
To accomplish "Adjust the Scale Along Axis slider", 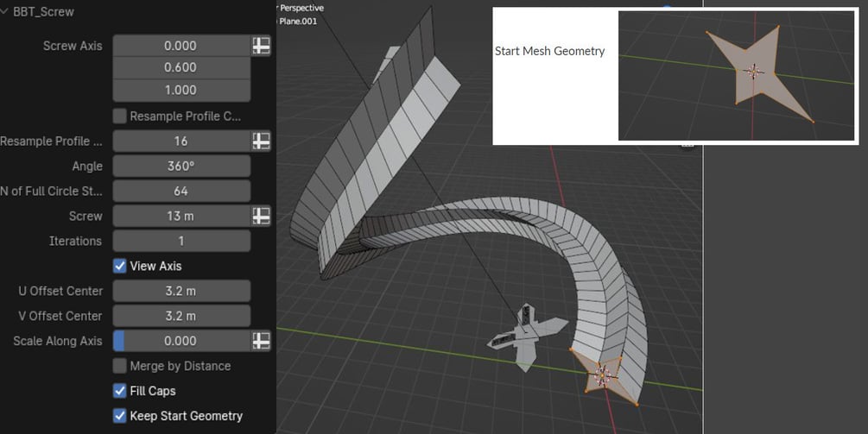I will pos(181,341).
